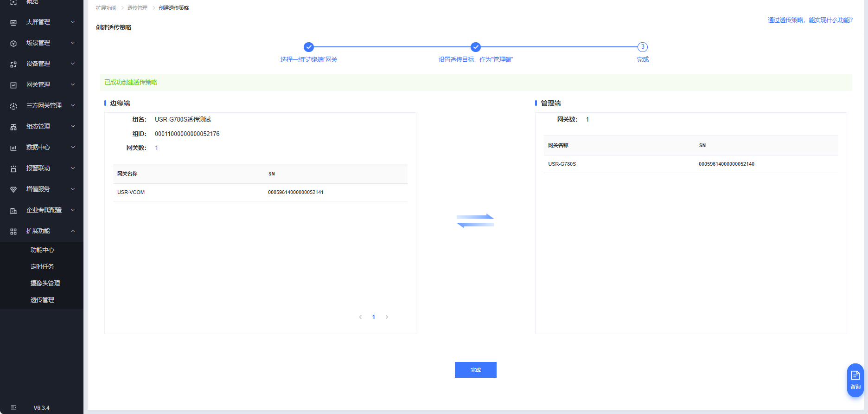Expand the 企业专属配置 menu chevron
The width and height of the screenshot is (868, 414).
[x=73, y=210]
